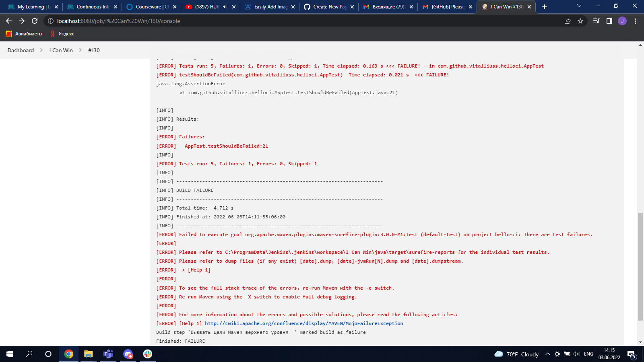Viewport: 644px width, 362px height.
Task: Open Windows taskbar search
Action: click(29, 354)
